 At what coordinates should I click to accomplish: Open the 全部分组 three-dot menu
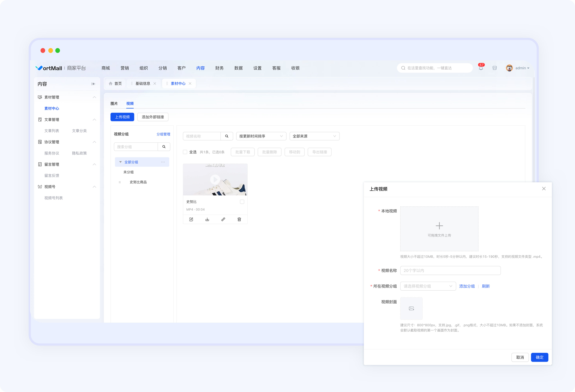(x=163, y=162)
